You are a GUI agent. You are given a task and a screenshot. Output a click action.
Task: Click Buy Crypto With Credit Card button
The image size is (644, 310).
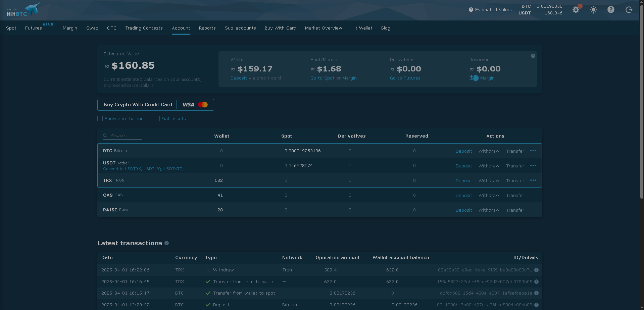click(156, 105)
